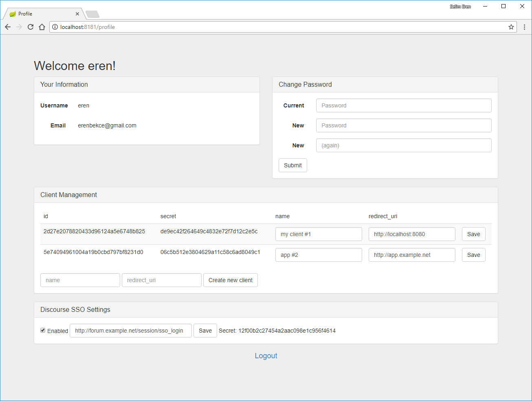The image size is (532, 401).
Task: Submit the password change form
Action: [x=293, y=165]
